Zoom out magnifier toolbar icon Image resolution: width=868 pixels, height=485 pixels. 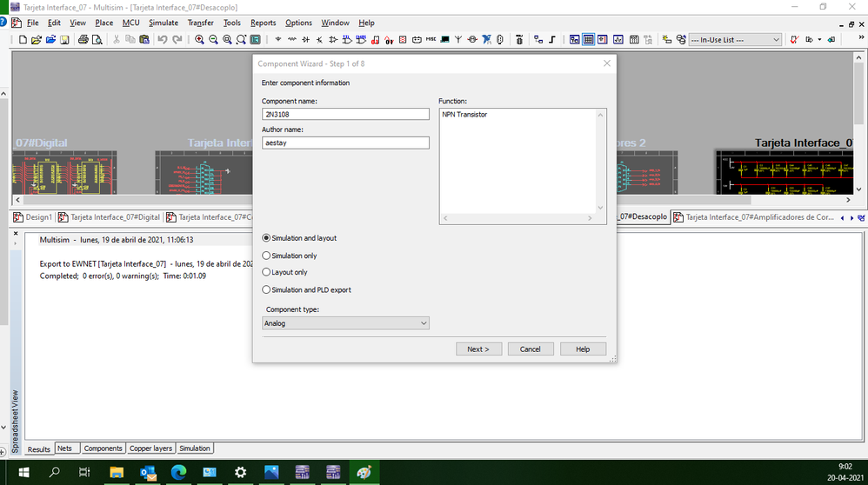pyautogui.click(x=213, y=39)
